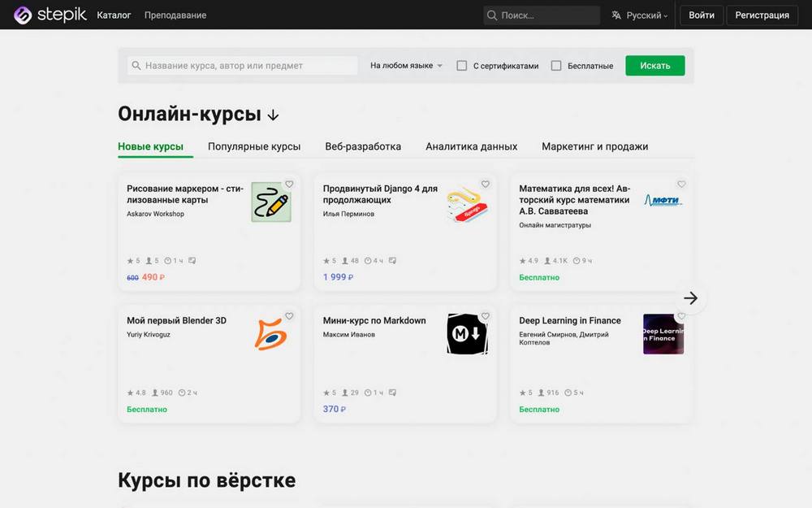The width and height of the screenshot is (812, 508).
Task: Click the Войти login button
Action: pos(701,15)
